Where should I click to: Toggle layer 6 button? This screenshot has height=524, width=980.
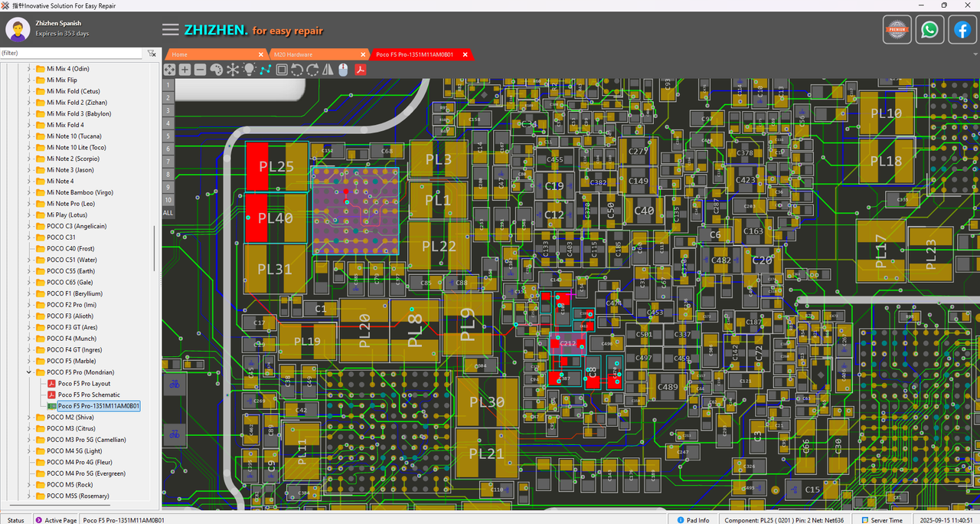click(x=168, y=149)
